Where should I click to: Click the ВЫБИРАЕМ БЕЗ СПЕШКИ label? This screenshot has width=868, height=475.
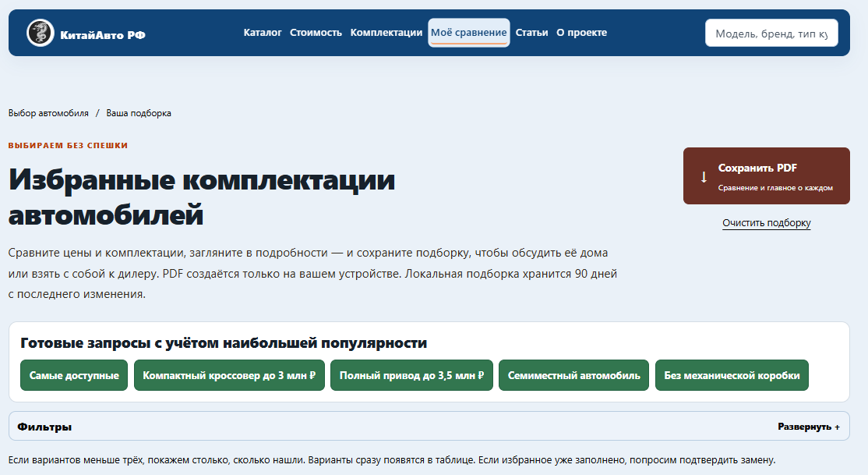[x=68, y=145]
